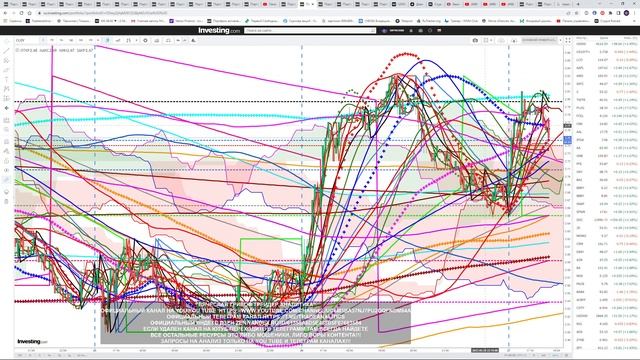Toggle fullscreen mode for the chart

(568, 40)
